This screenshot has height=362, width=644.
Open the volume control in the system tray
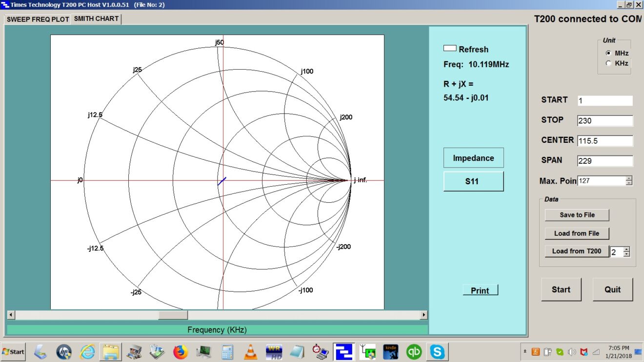coord(571,352)
